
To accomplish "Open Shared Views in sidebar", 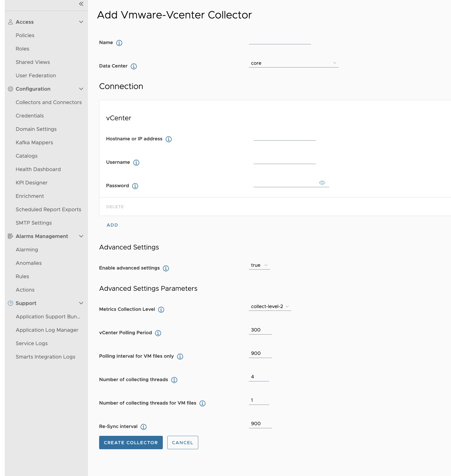I will pos(33,62).
